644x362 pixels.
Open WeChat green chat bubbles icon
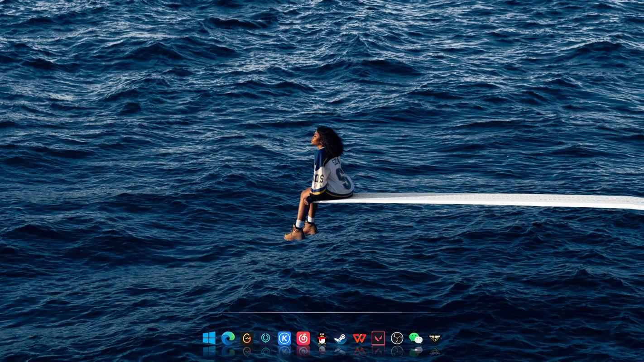(416, 338)
